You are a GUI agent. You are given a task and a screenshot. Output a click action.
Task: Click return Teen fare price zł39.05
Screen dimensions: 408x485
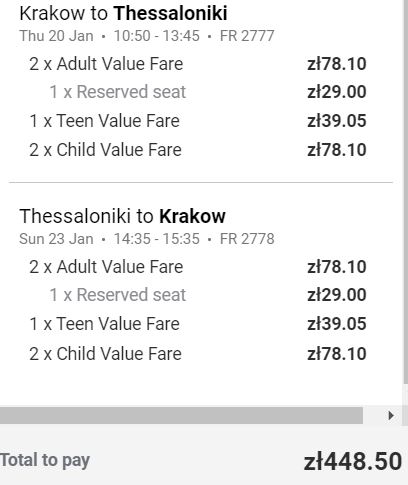[x=337, y=324]
